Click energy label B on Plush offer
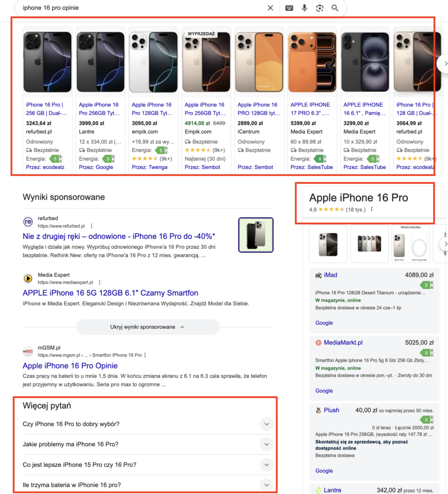This screenshot has width=448, height=494. [x=427, y=419]
